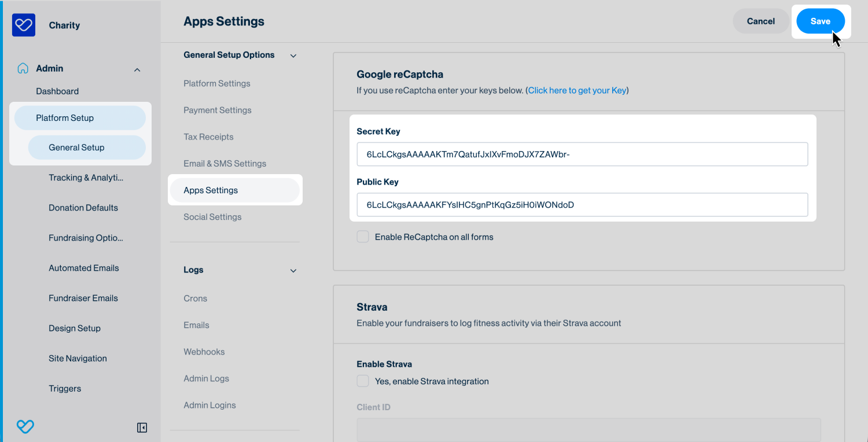Click the Charity heart logo

[x=23, y=25]
